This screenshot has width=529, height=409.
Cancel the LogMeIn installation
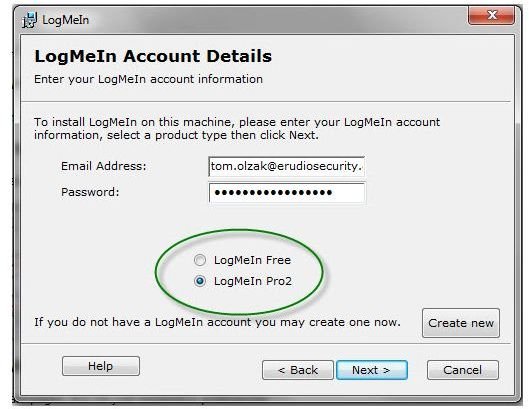pyautogui.click(x=463, y=370)
